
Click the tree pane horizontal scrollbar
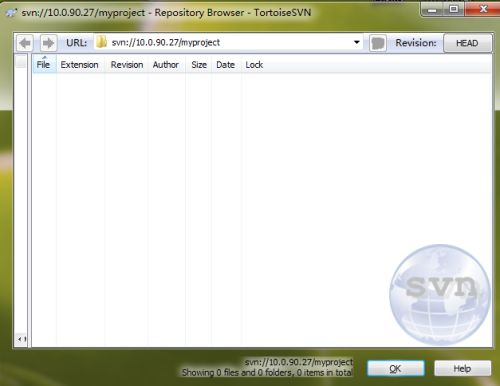tap(21, 339)
